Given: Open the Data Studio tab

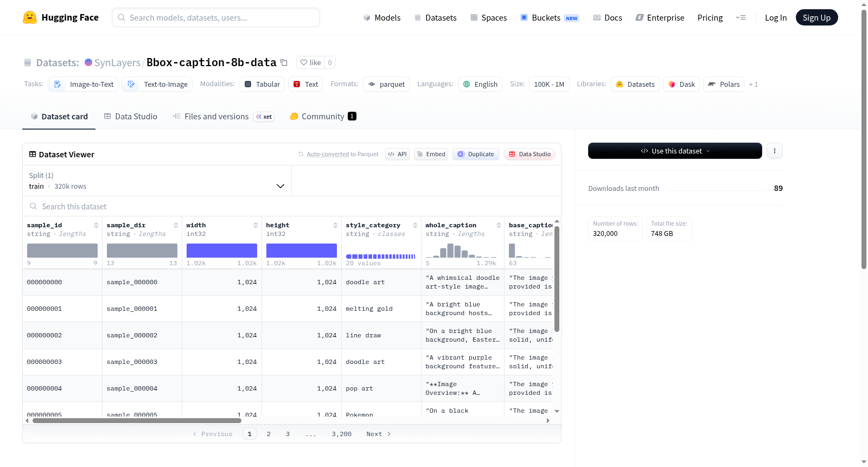Looking at the screenshot, I should click(x=131, y=117).
